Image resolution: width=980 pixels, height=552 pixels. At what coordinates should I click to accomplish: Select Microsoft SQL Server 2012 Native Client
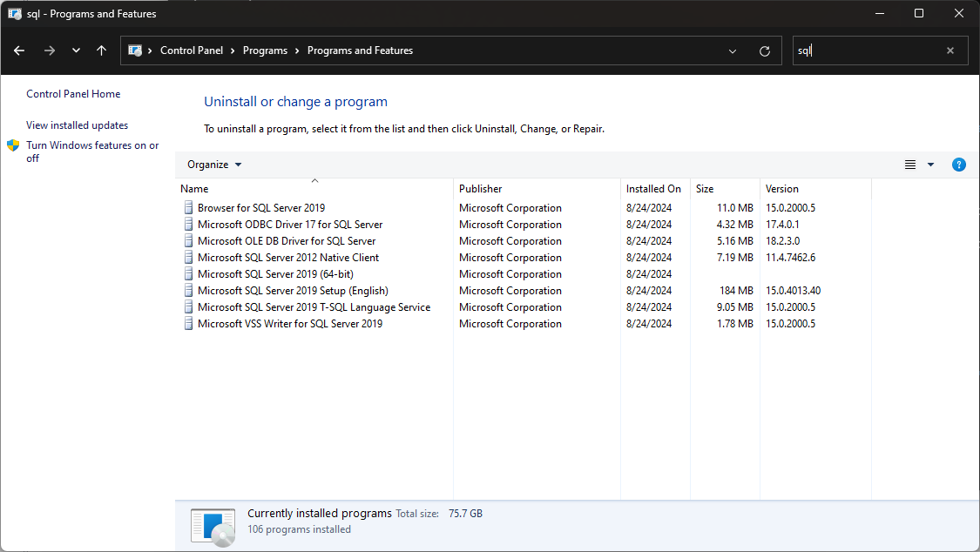pyautogui.click(x=288, y=257)
